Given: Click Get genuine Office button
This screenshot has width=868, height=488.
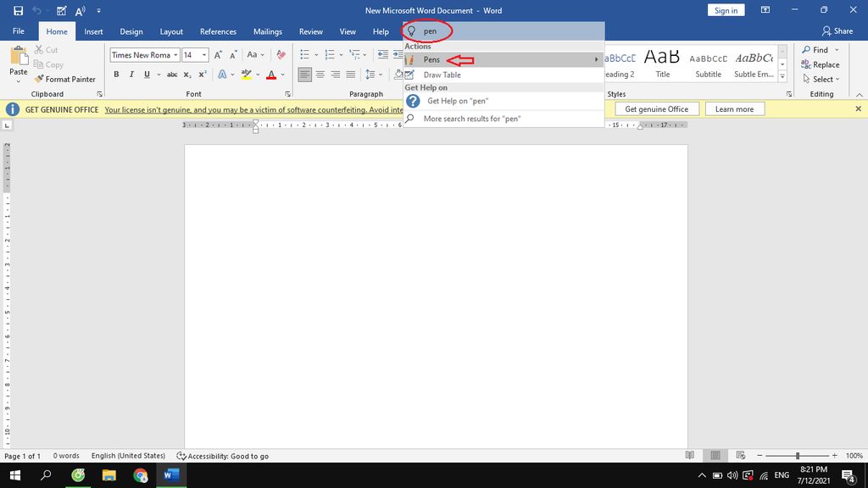Looking at the screenshot, I should (657, 109).
